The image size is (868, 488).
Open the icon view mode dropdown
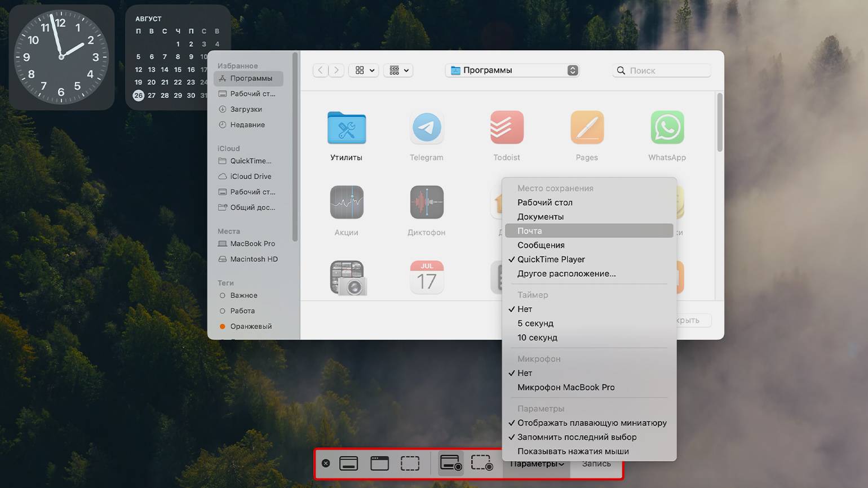[364, 70]
